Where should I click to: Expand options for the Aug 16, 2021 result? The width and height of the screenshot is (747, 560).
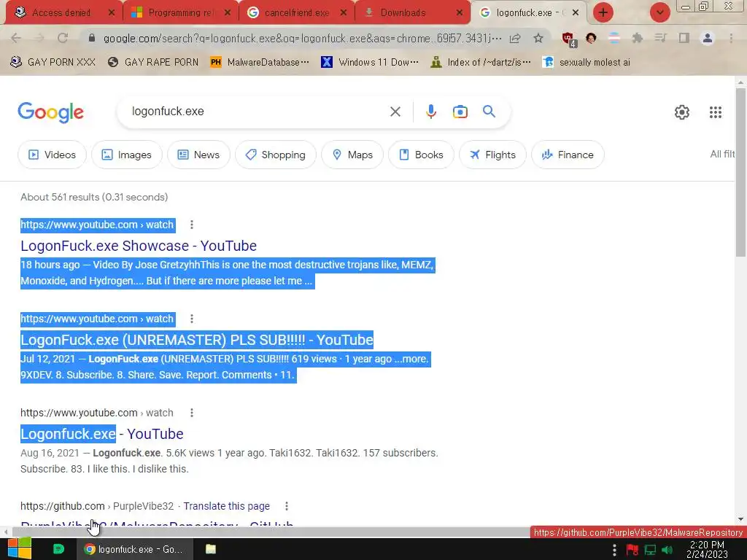[x=192, y=413]
